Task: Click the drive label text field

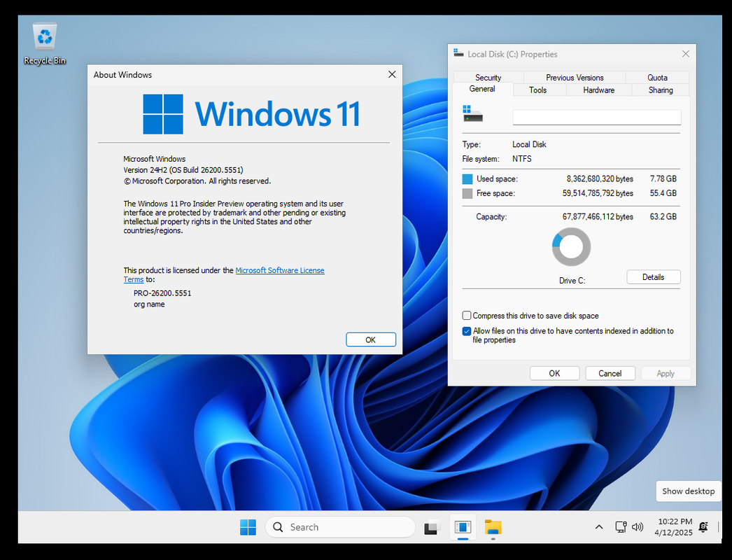Action: tap(597, 117)
